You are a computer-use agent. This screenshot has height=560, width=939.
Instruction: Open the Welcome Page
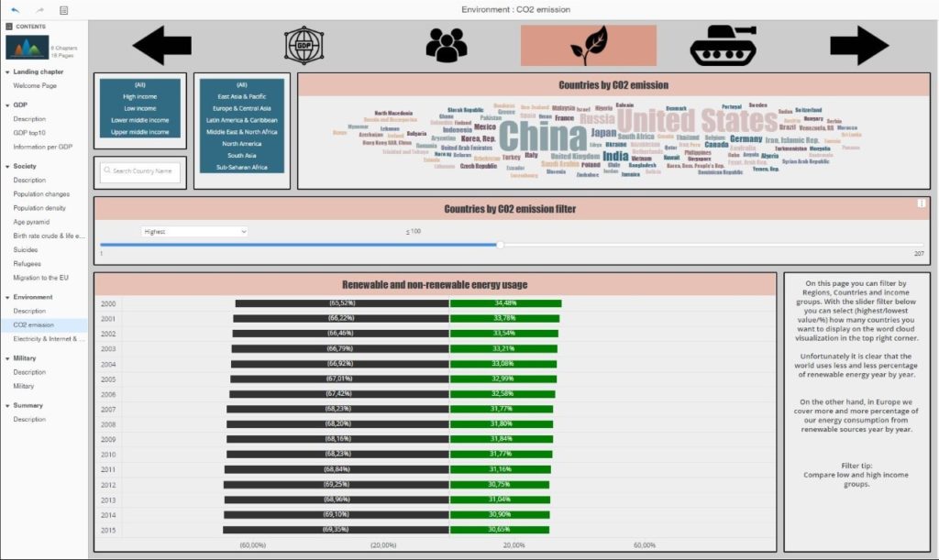click(x=35, y=85)
